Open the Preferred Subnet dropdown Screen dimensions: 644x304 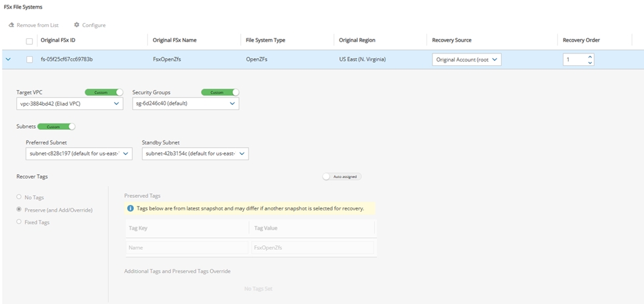[x=79, y=154]
